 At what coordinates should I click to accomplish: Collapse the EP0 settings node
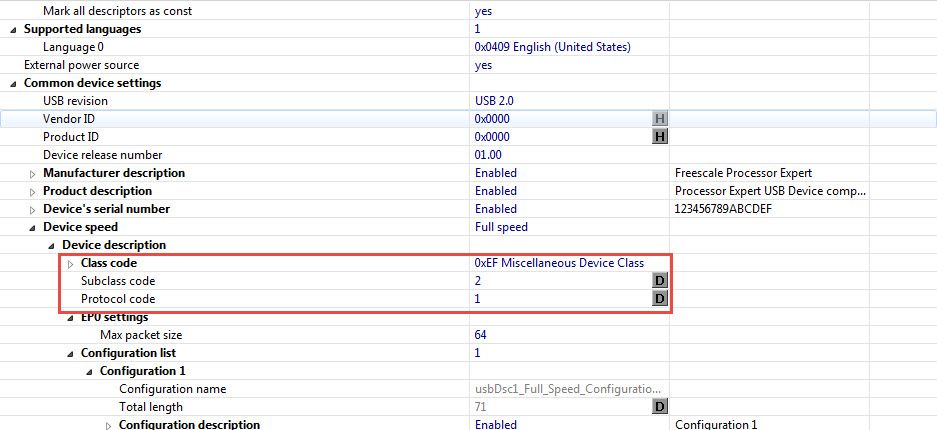click(x=71, y=318)
